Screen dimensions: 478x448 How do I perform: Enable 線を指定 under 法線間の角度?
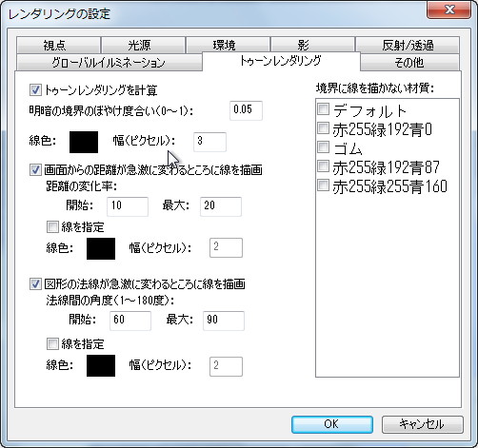click(52, 344)
